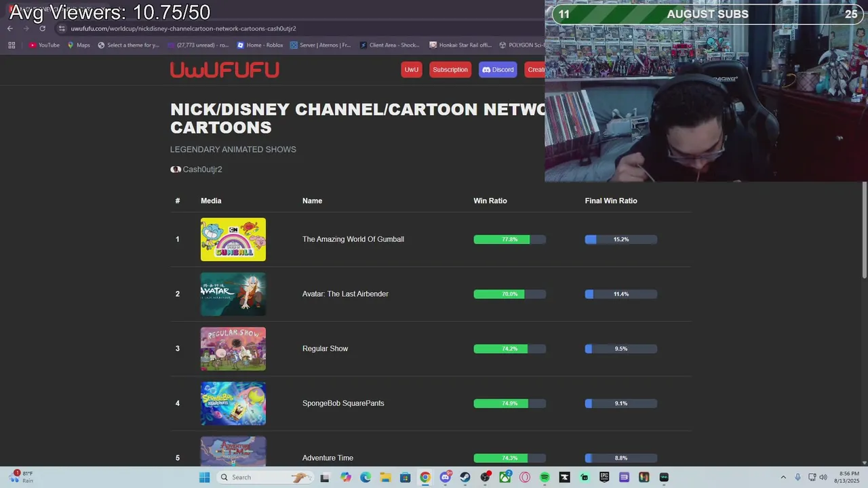Click the Regular Show thumbnail

click(x=233, y=349)
